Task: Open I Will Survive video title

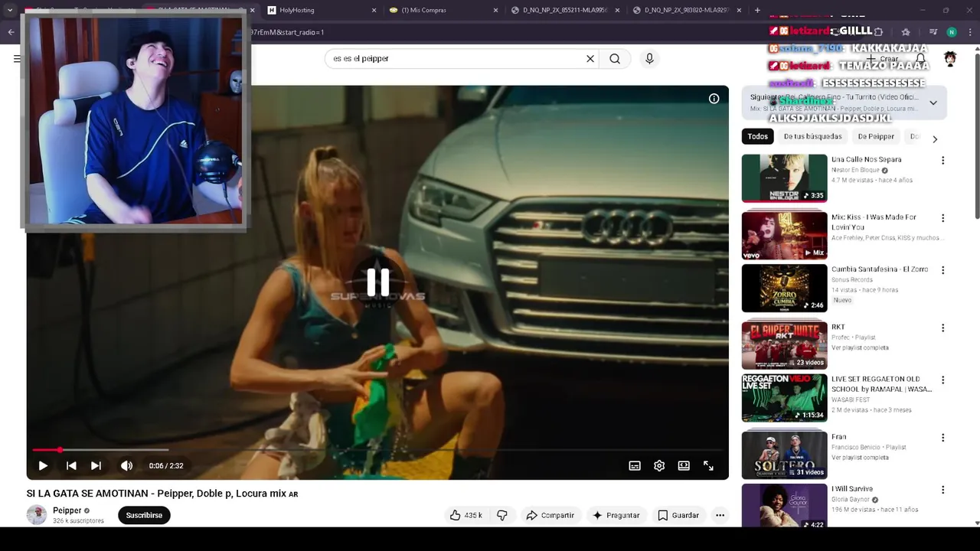Action: click(x=852, y=488)
